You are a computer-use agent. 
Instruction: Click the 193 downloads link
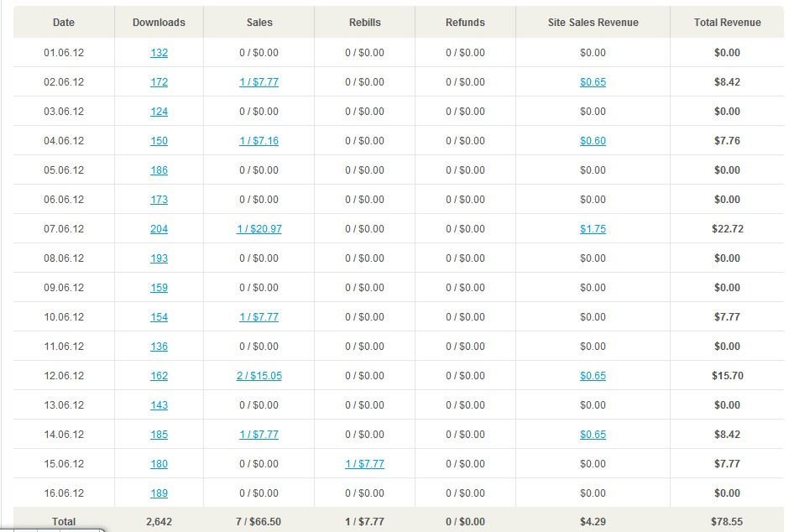click(x=159, y=258)
